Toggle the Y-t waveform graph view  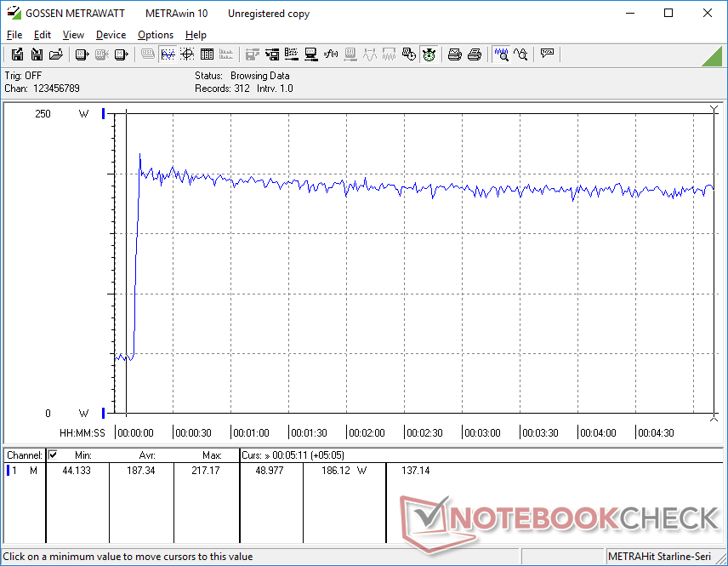[x=168, y=54]
